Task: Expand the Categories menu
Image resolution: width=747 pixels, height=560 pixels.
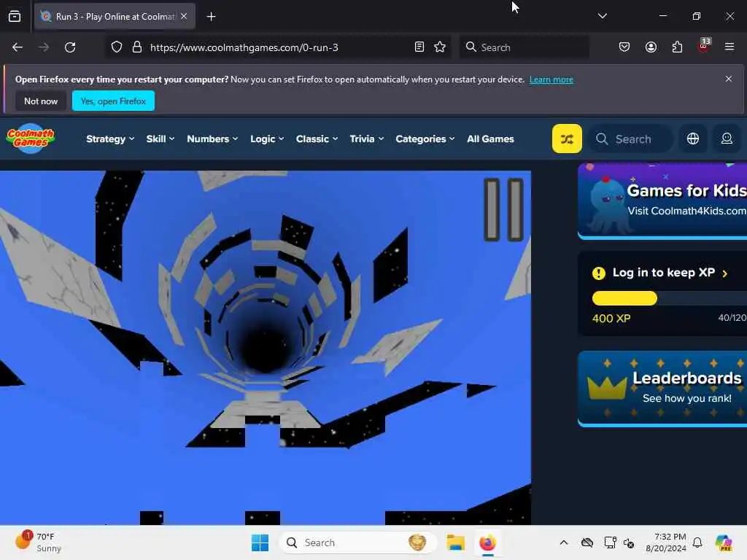Action: click(x=425, y=139)
